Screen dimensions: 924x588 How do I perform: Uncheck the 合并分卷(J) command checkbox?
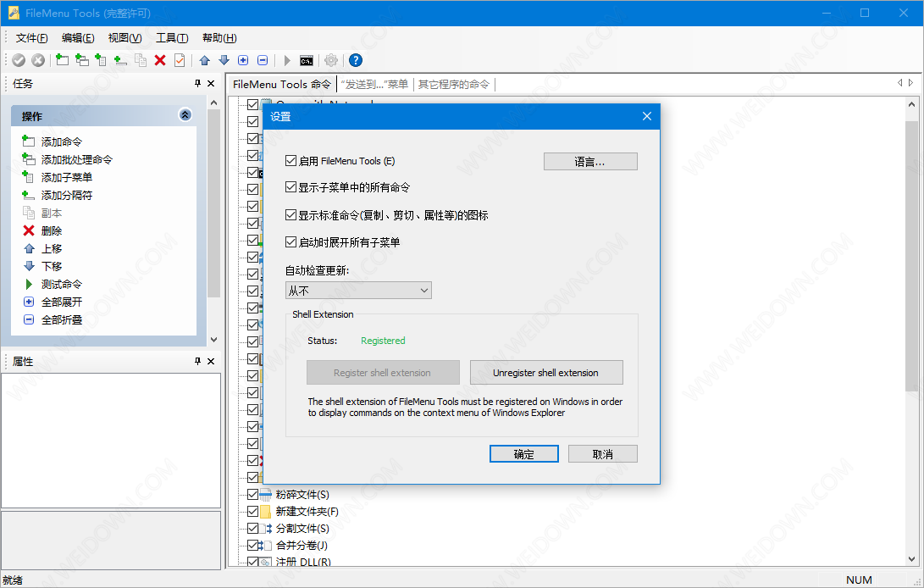pos(252,546)
